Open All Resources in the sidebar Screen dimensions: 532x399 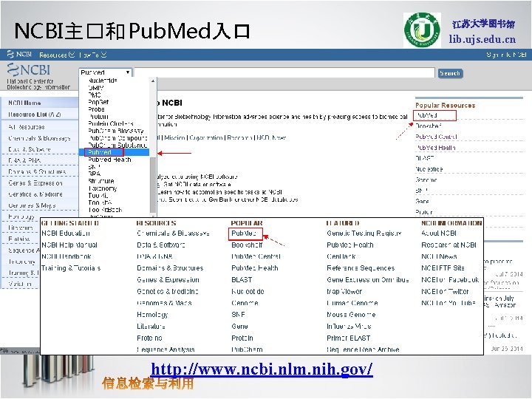click(27, 127)
